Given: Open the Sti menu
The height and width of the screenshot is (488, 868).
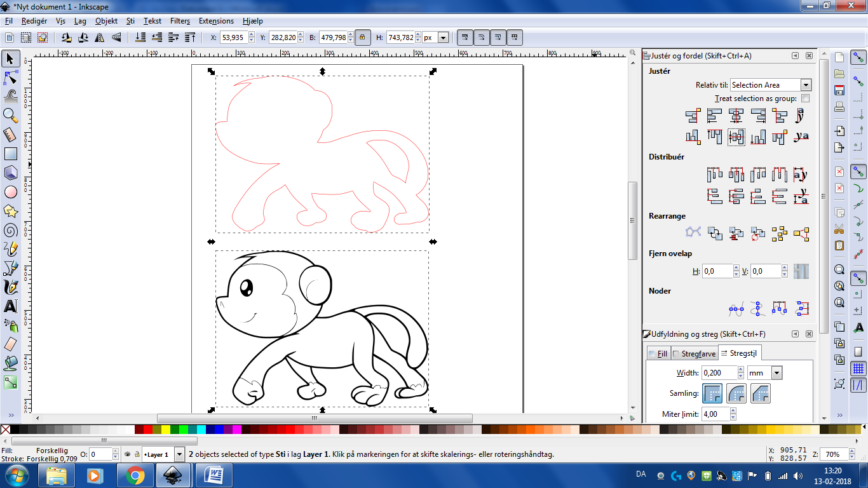Looking at the screenshot, I should pos(130,21).
